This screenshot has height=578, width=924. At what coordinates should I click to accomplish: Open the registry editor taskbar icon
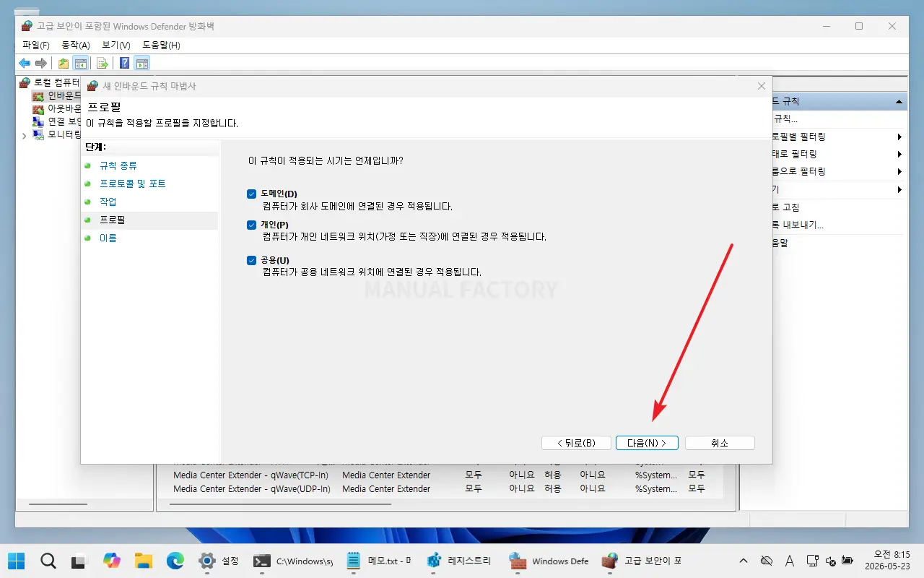point(459,561)
